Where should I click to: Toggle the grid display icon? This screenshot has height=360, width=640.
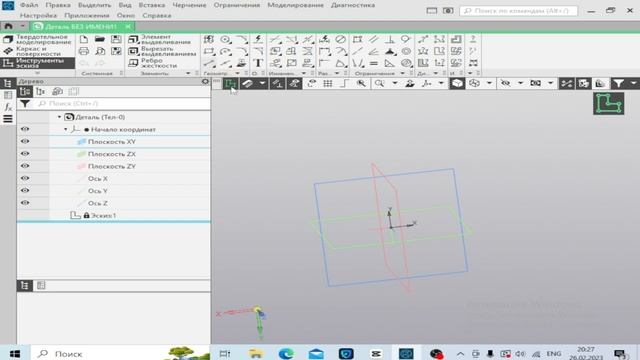(x=328, y=84)
